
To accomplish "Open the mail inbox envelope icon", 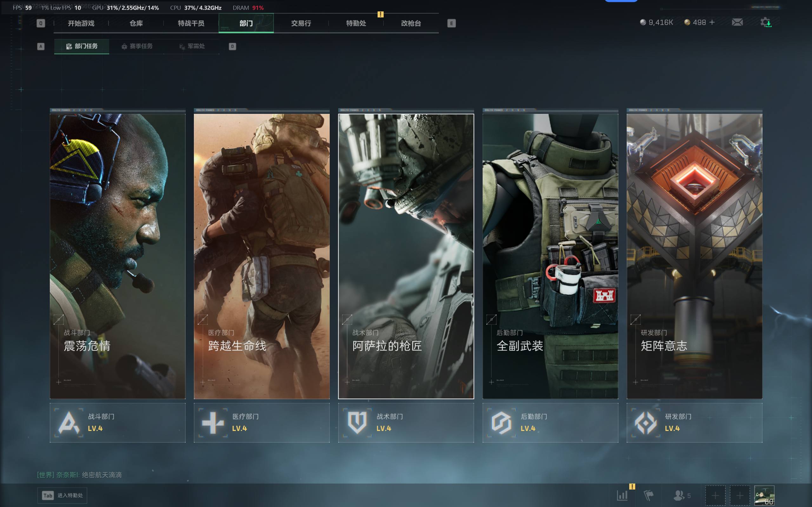I will [737, 23].
